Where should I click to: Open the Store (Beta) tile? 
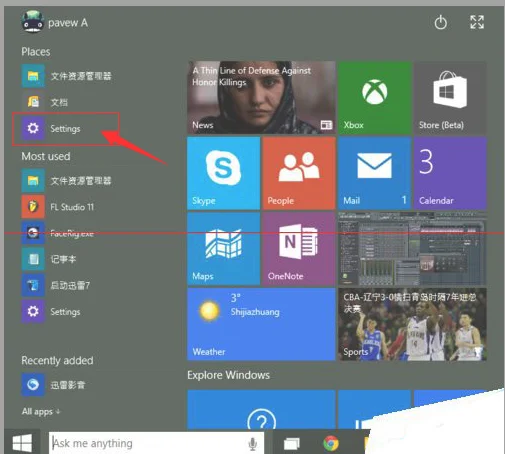click(x=450, y=98)
